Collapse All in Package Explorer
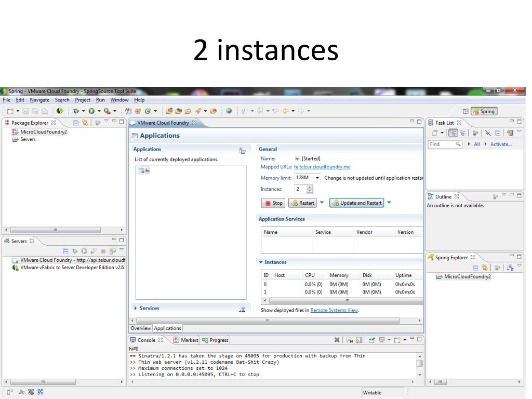532x399 pixels. [x=76, y=123]
